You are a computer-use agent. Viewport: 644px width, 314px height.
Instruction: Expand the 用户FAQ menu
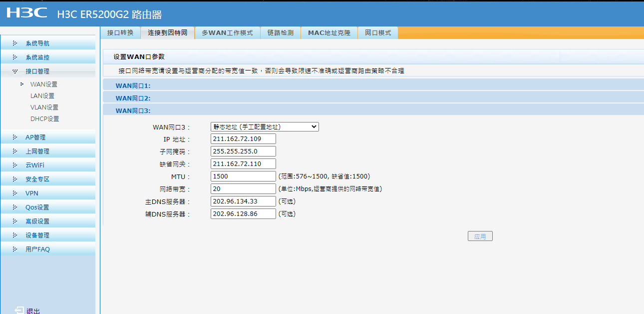point(48,249)
